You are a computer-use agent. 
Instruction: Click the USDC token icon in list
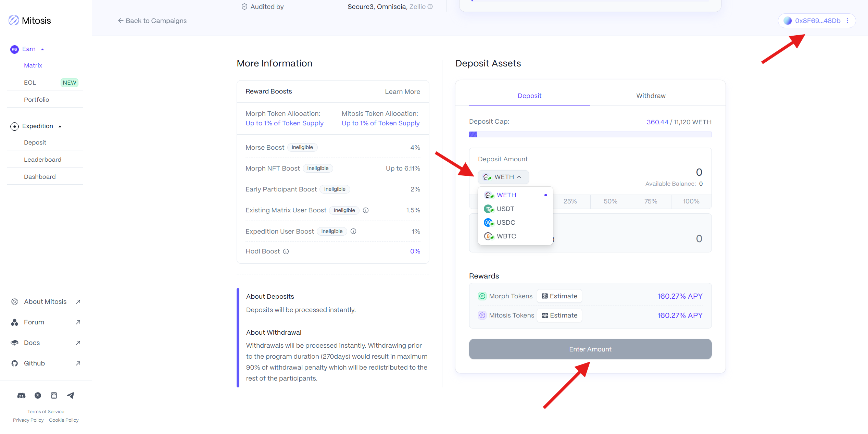[489, 223]
